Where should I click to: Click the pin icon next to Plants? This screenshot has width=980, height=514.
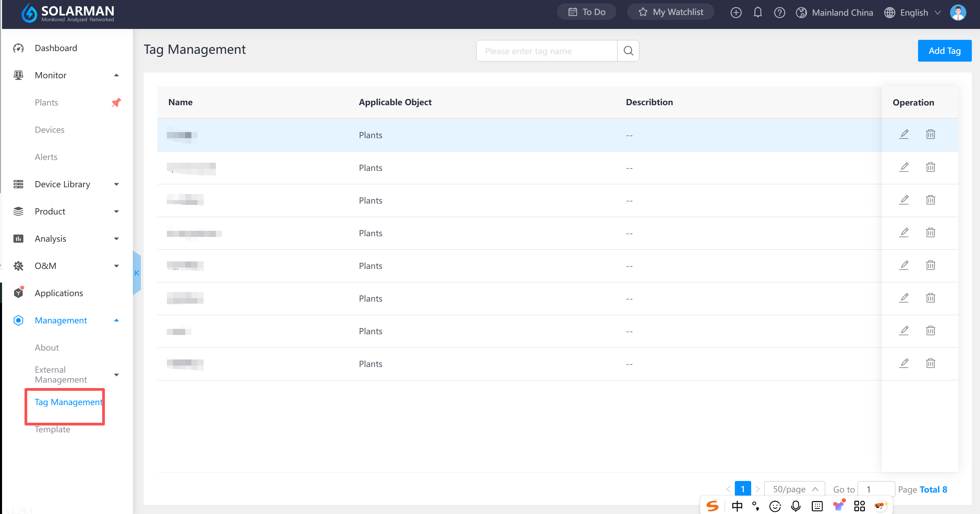(x=116, y=102)
